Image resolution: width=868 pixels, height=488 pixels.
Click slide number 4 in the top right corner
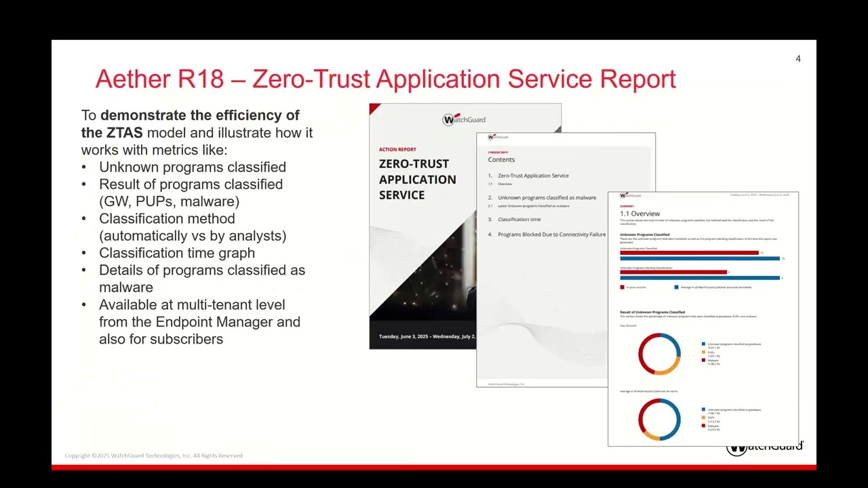798,59
